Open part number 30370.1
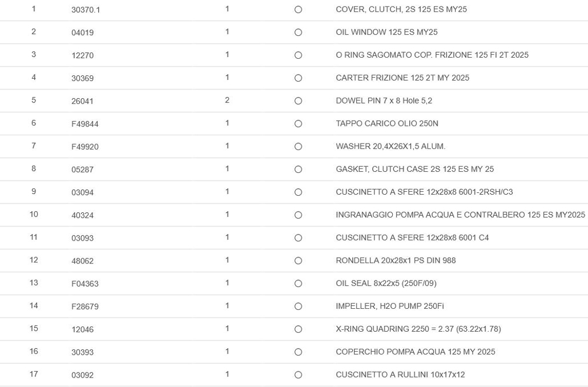Image resolution: width=588 pixels, height=387 pixels. click(86, 10)
